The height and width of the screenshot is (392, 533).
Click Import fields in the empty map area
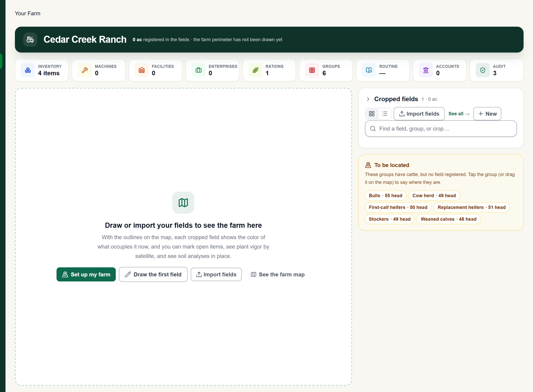tap(216, 275)
